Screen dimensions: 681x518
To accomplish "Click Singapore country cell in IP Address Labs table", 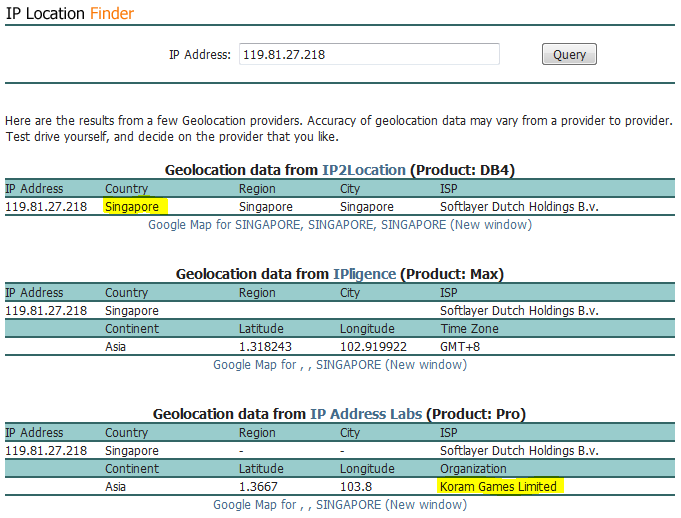I will 132,451.
